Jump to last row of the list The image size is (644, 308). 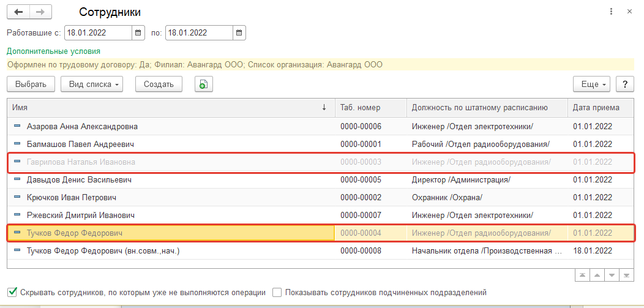point(625,276)
